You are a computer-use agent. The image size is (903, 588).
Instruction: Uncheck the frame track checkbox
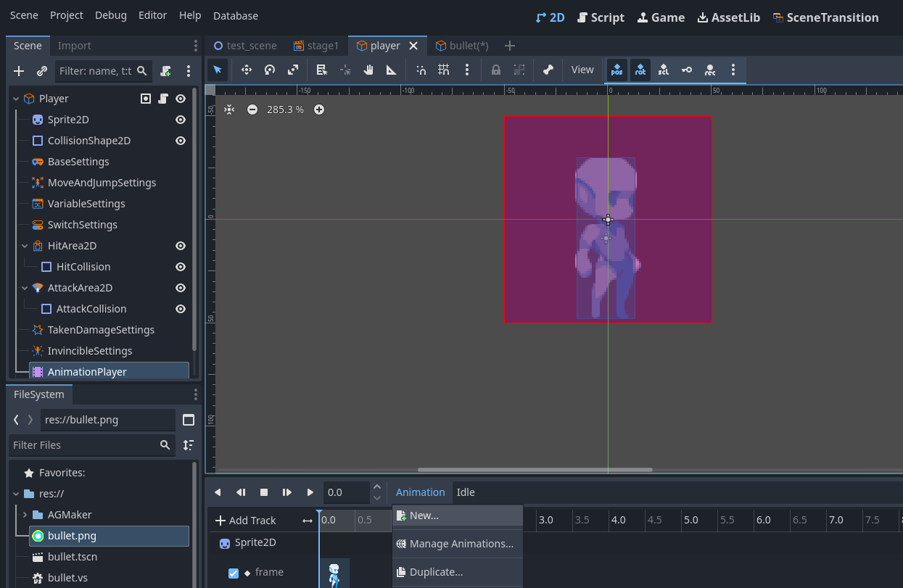pos(234,573)
